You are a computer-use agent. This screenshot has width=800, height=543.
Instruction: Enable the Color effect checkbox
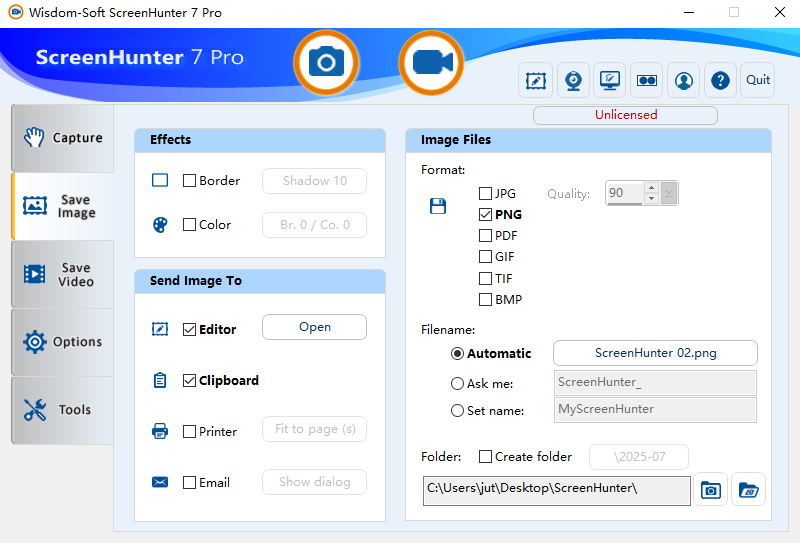pyautogui.click(x=189, y=225)
